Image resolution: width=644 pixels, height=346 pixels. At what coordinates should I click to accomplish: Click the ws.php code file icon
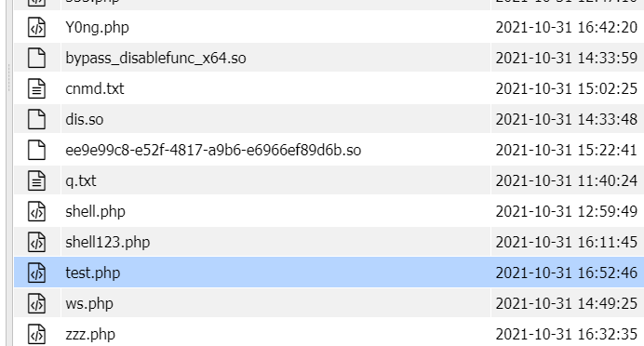(36, 304)
